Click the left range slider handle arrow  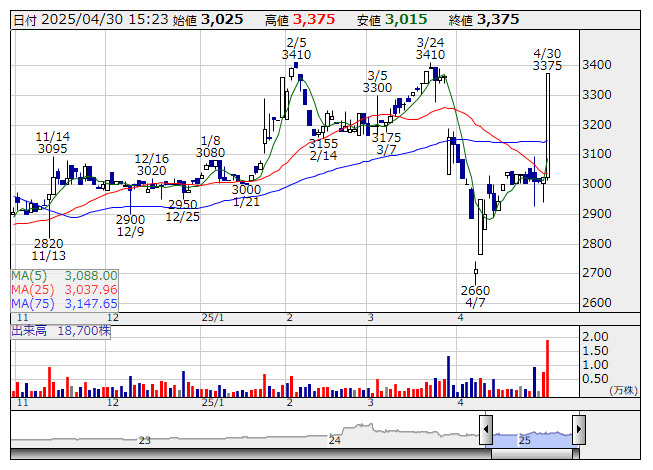486,430
